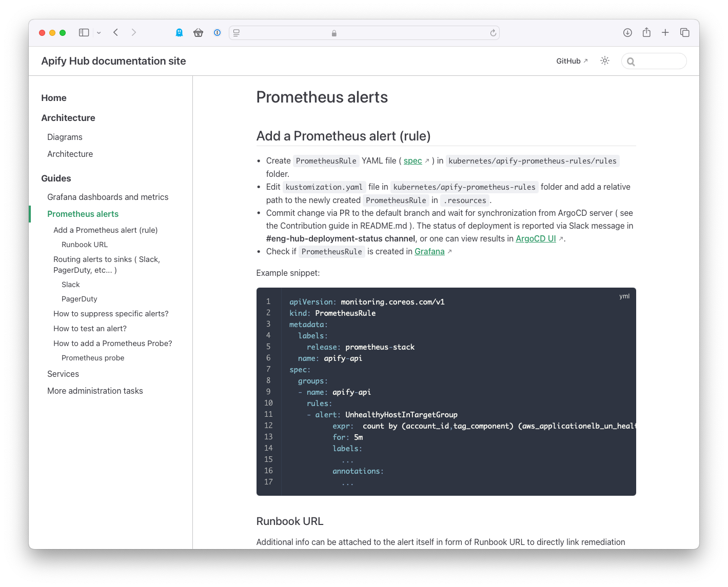Screen dimensions: 728x587
Task: Click the kustomization.yaml inline code
Action: coord(324,187)
